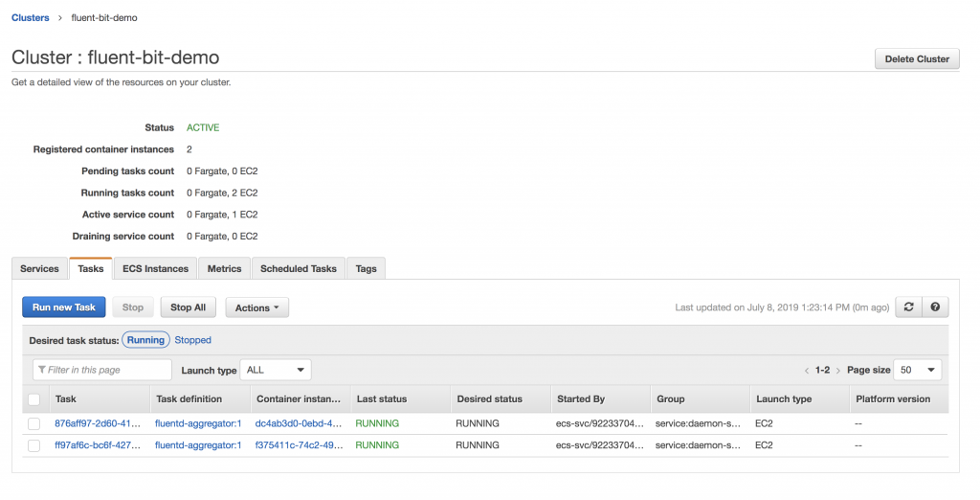Open the Page size 50 dropdown

(x=918, y=370)
